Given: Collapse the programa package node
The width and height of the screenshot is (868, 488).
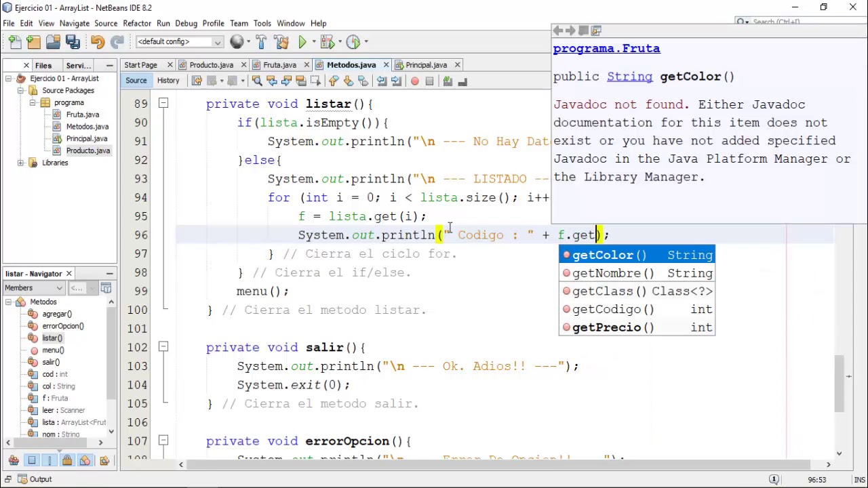Looking at the screenshot, I should (x=33, y=103).
